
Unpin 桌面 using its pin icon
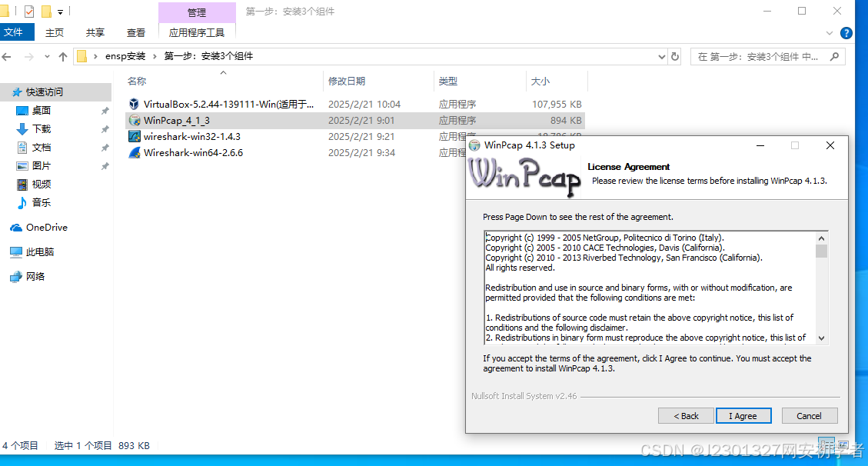coord(105,111)
